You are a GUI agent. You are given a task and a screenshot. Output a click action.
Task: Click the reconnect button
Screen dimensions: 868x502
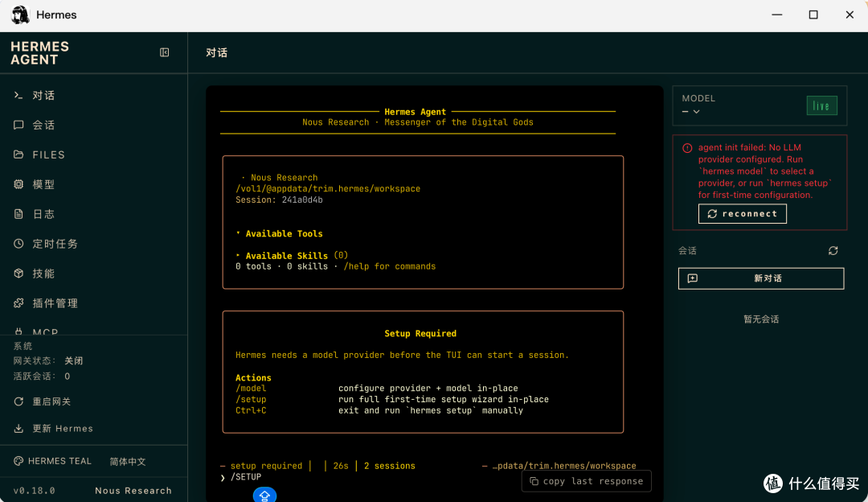(x=743, y=214)
